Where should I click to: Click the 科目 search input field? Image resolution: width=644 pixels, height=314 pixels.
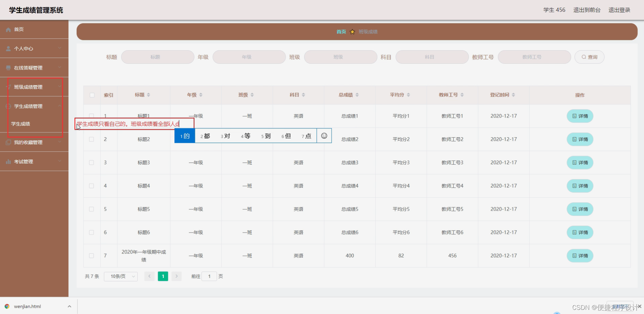click(432, 57)
